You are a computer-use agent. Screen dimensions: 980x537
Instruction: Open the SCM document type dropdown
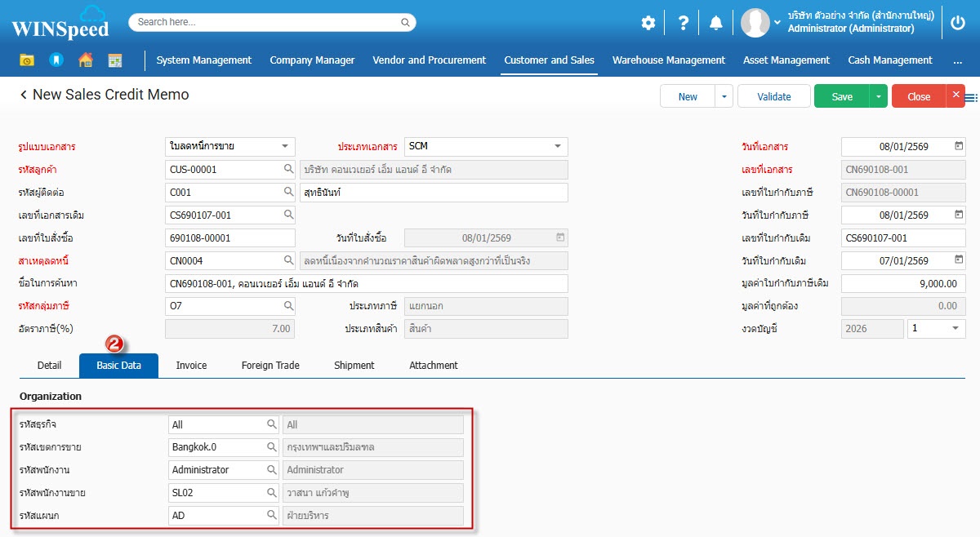(x=558, y=147)
